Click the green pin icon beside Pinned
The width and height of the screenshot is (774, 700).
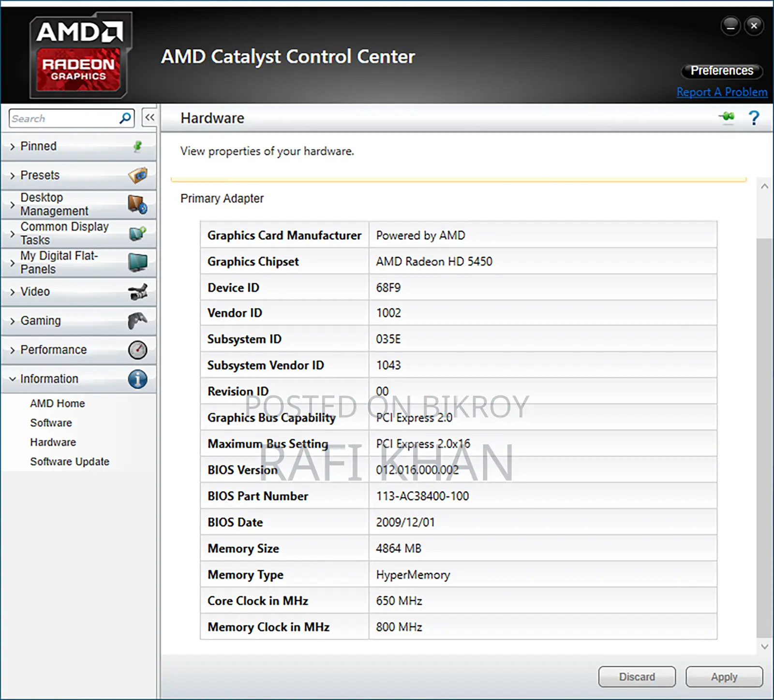[138, 146]
